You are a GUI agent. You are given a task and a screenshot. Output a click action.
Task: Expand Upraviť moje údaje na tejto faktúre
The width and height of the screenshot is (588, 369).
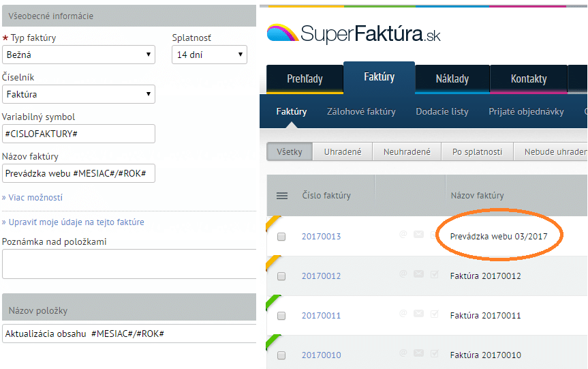[73, 222]
